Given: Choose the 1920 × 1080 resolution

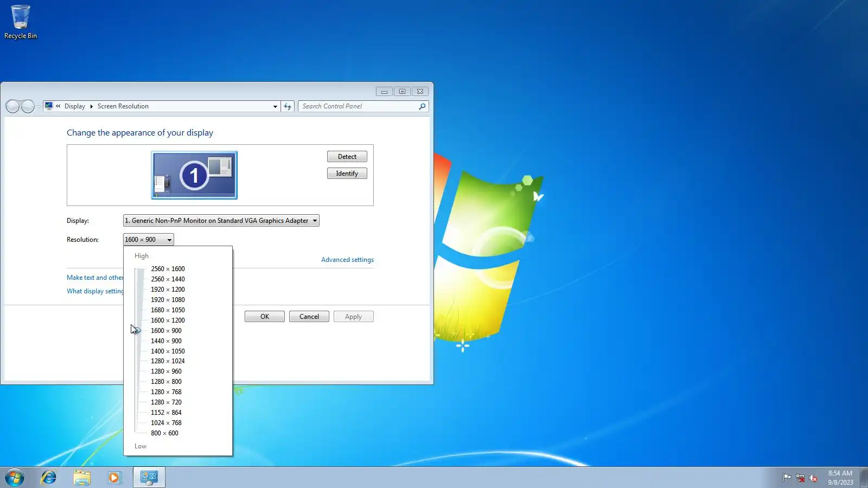Looking at the screenshot, I should click(168, 300).
